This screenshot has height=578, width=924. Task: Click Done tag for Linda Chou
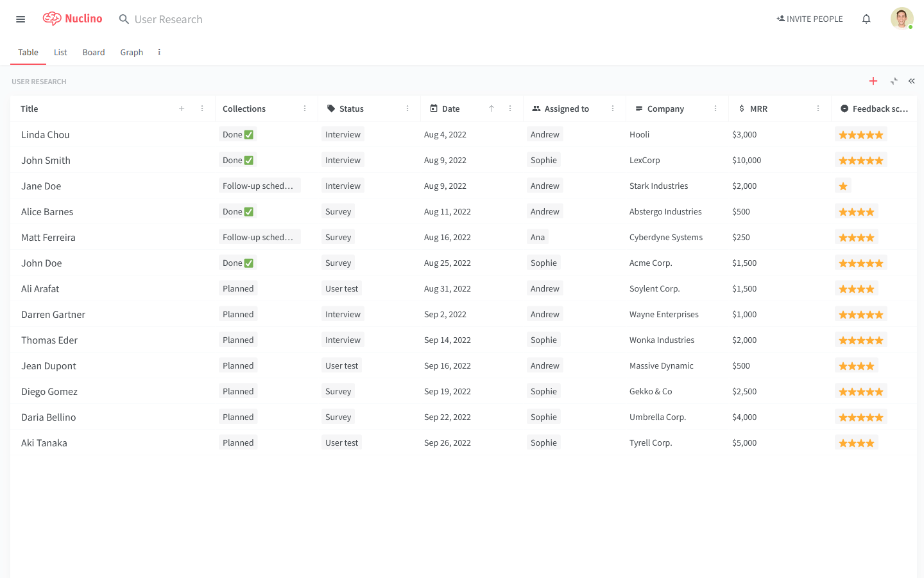(238, 135)
